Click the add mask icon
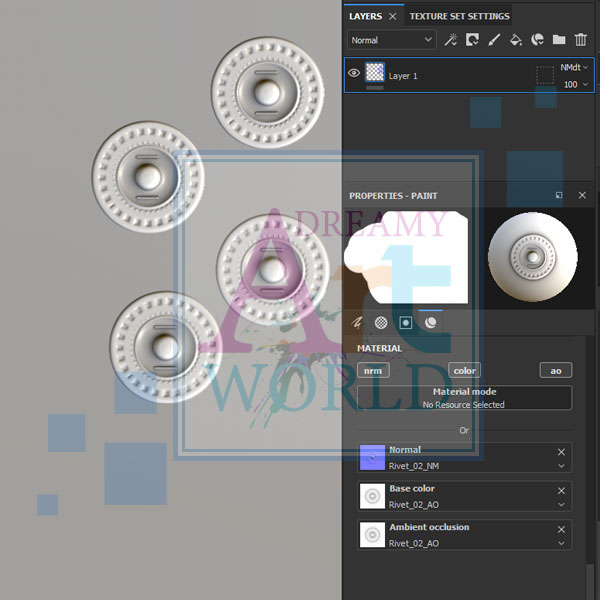Image resolution: width=600 pixels, height=600 pixels. click(x=472, y=40)
